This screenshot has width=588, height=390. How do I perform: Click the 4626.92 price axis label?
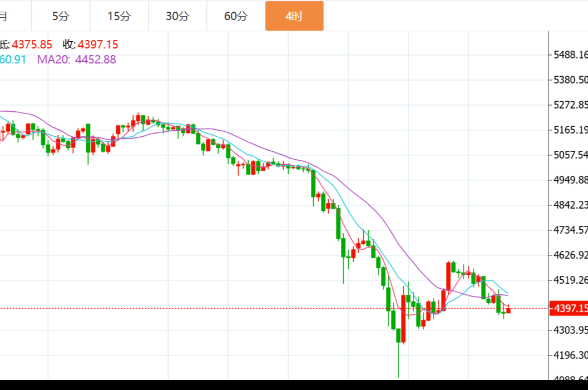pos(570,255)
